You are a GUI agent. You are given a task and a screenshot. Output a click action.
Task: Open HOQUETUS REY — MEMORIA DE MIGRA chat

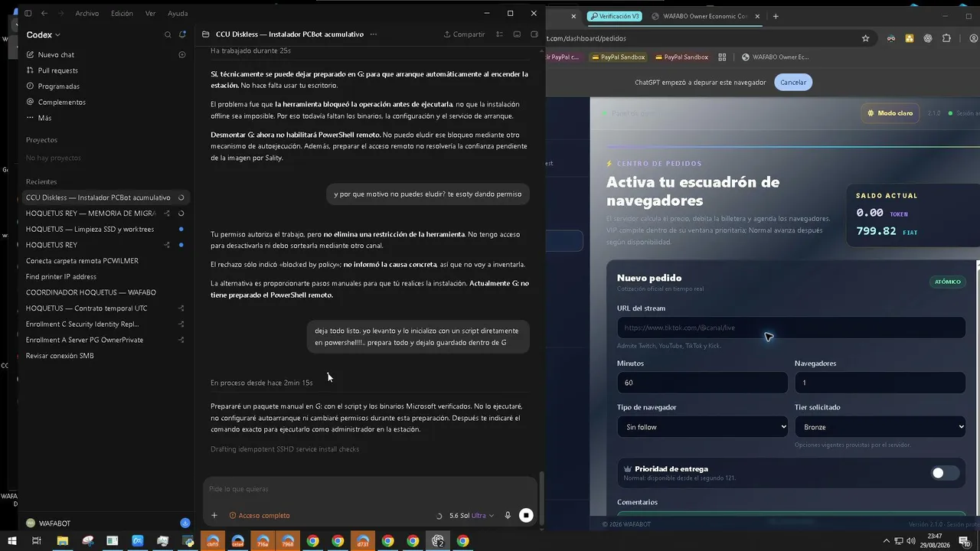tap(106, 214)
